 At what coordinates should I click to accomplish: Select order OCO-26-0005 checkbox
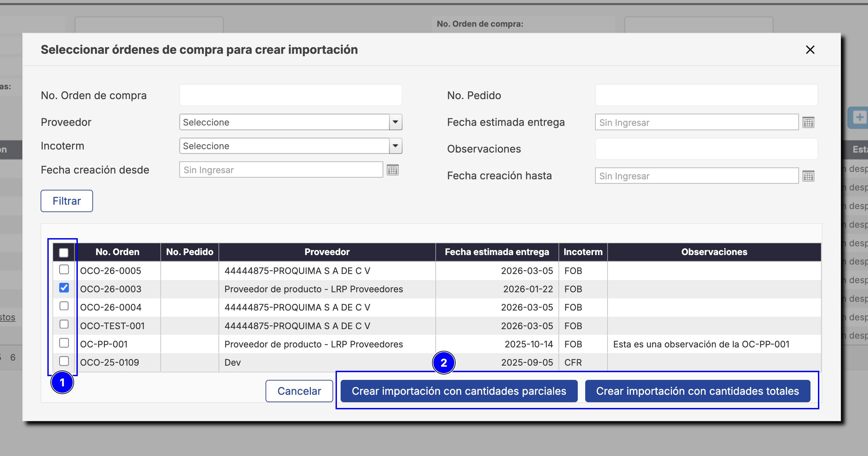[64, 270]
